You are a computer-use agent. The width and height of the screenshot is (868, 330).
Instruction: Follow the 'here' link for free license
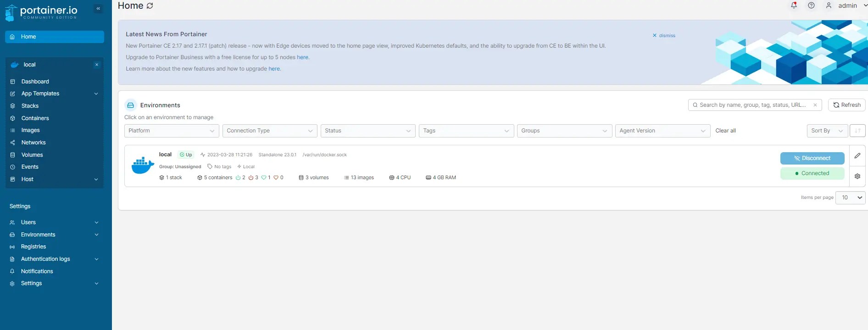302,57
